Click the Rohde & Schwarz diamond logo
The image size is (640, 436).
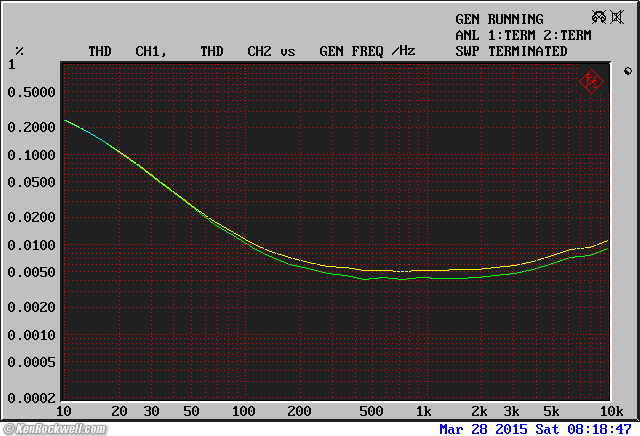(x=591, y=81)
